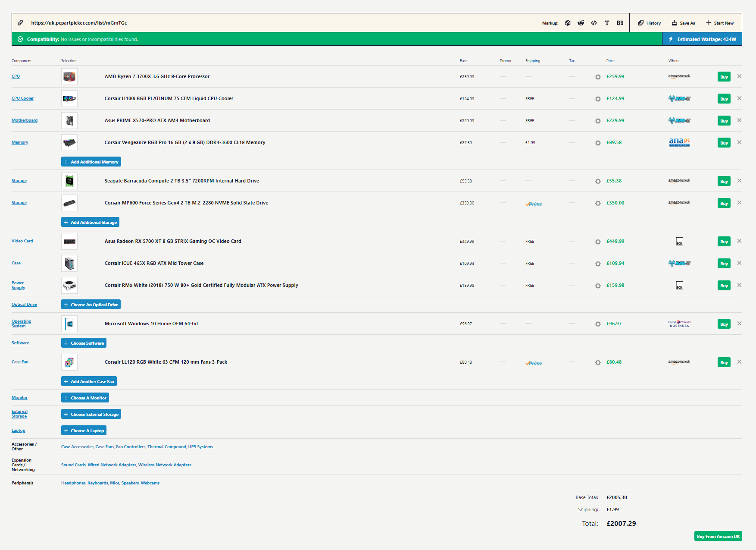Viewport: 756px width, 550px height.
Task: Click the Ryzen 7 3700X product thumbnail
Action: (69, 76)
